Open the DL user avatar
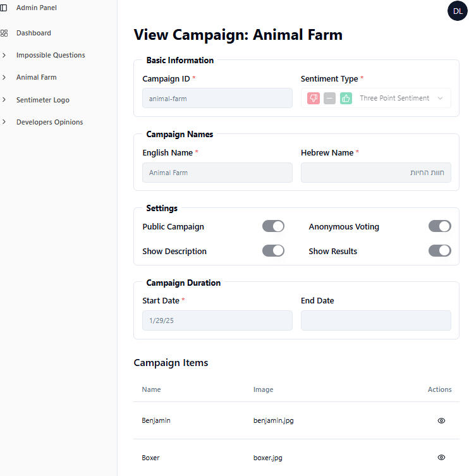Screen dimensions: 469x476 [x=458, y=11]
